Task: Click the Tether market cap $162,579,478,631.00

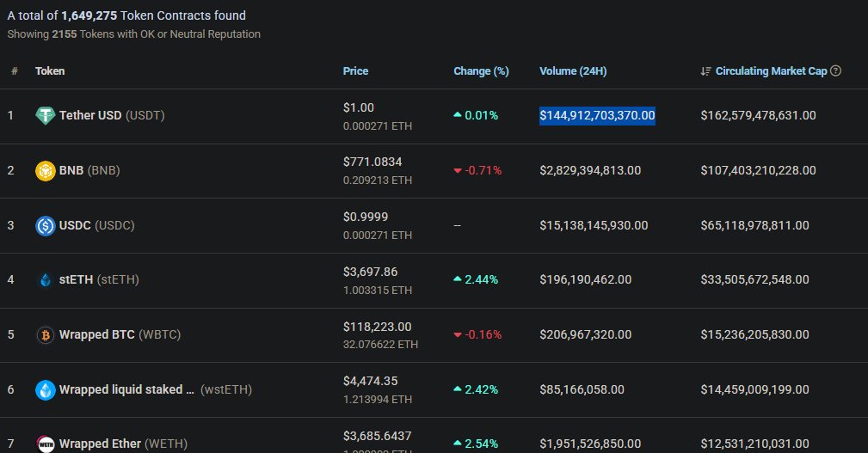Action: coord(758,115)
